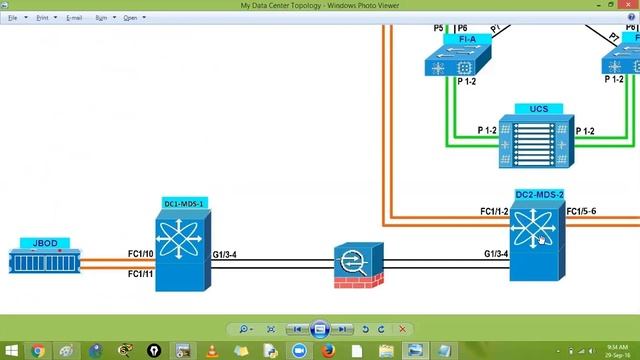This screenshot has width=640, height=360.
Task: Open Python from the taskbar
Action: pyautogui.click(x=270, y=351)
